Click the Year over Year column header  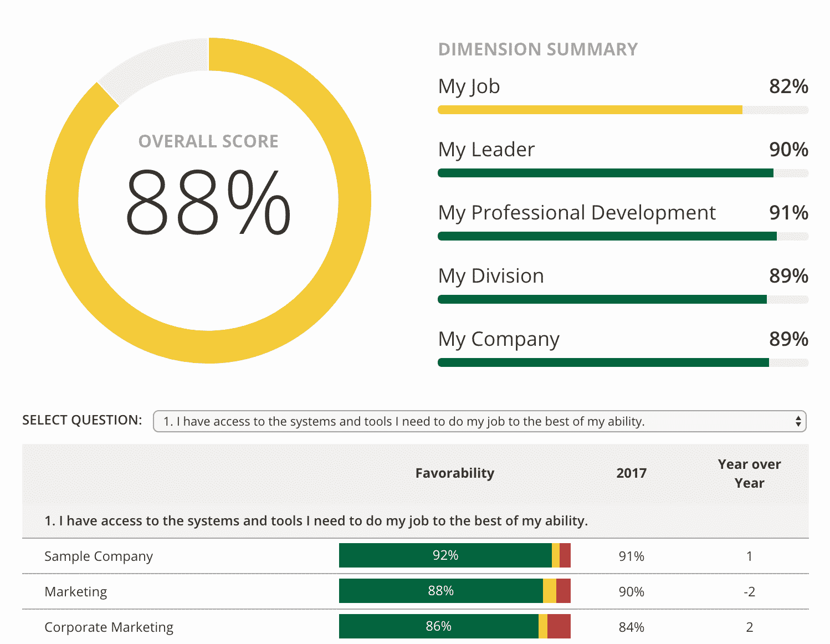pyautogui.click(x=749, y=473)
